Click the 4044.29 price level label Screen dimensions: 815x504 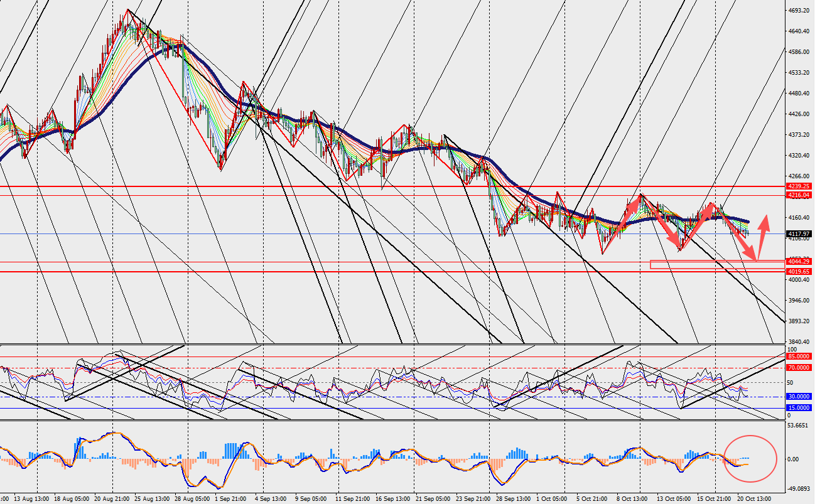point(799,261)
